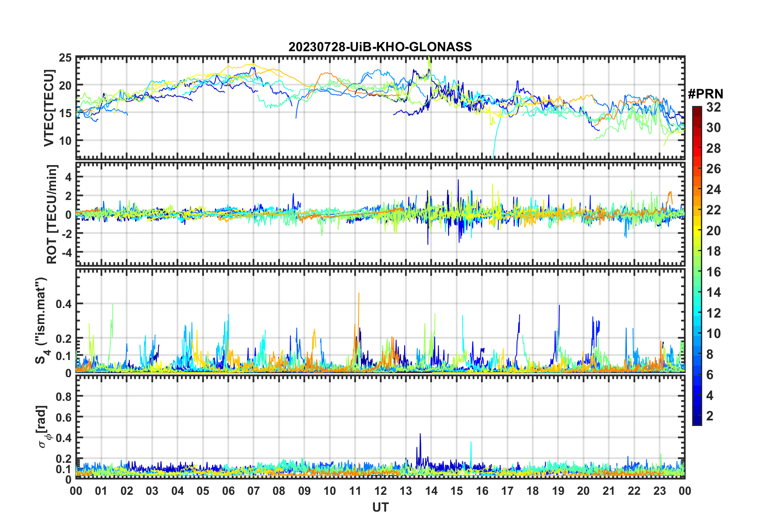Click the #PRN colorbar heading
The height and width of the screenshot is (532, 761).
[x=705, y=94]
